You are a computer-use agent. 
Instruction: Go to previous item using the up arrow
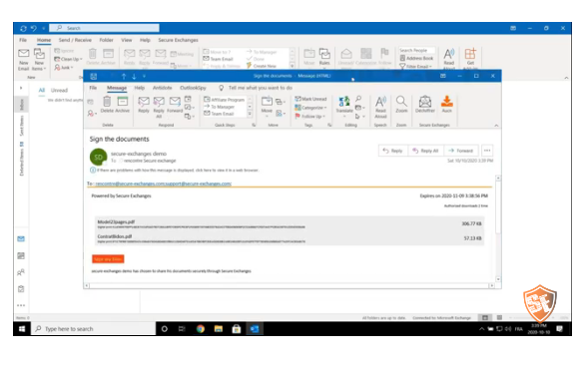click(x=124, y=76)
